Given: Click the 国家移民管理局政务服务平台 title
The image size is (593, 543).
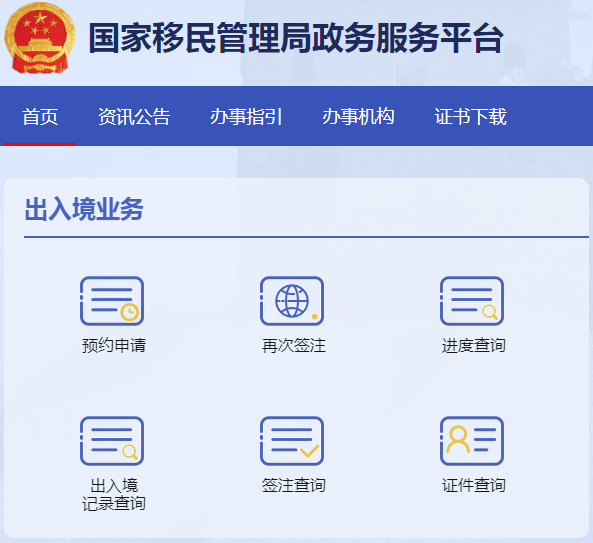Looking at the screenshot, I should tap(296, 38).
